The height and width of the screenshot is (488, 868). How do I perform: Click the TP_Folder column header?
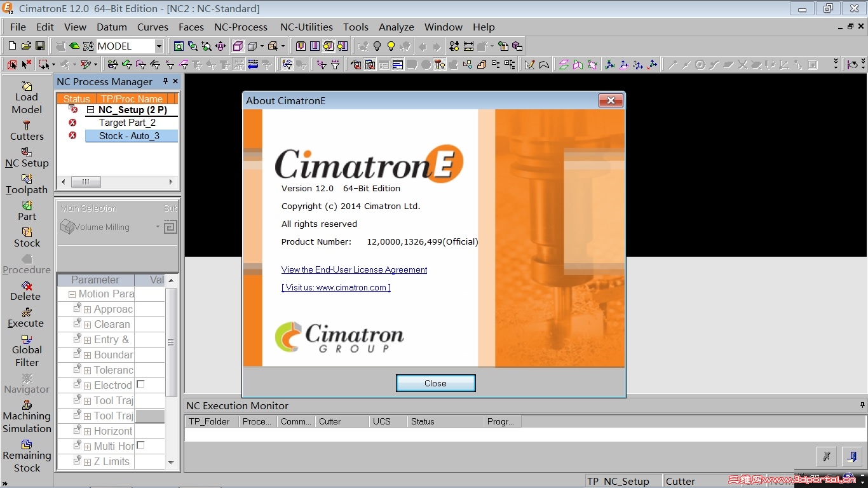click(x=212, y=421)
